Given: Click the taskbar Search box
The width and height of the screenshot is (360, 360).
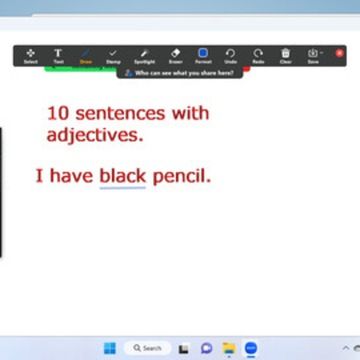Looking at the screenshot, I should click(x=148, y=348).
